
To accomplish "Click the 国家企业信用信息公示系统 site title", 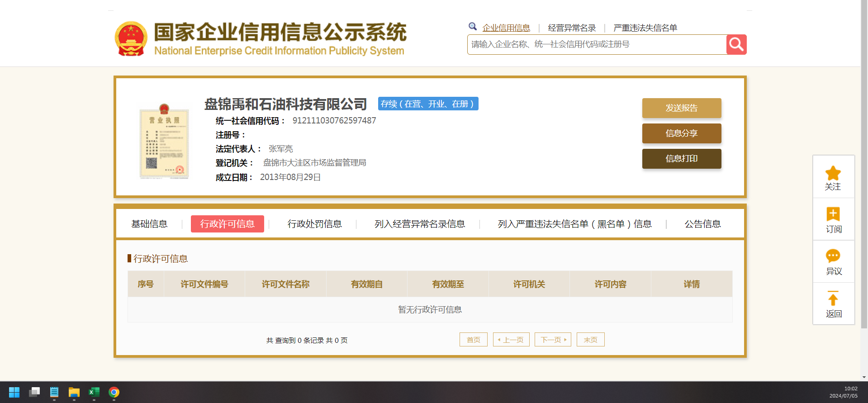I will tap(280, 33).
